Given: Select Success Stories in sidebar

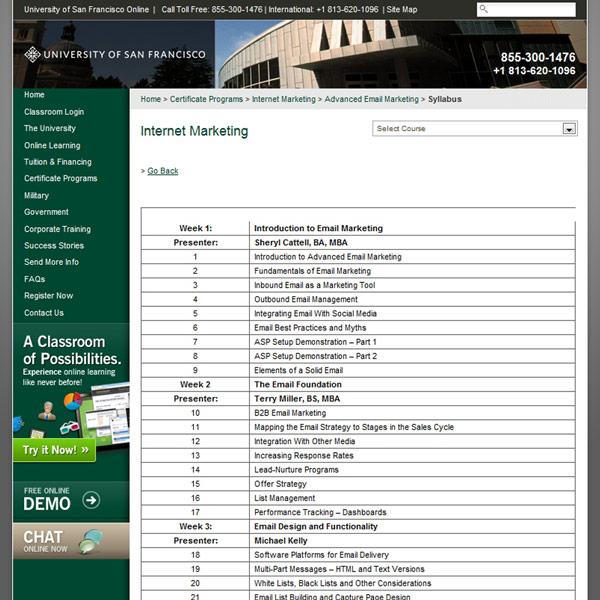Looking at the screenshot, I should (x=54, y=246).
